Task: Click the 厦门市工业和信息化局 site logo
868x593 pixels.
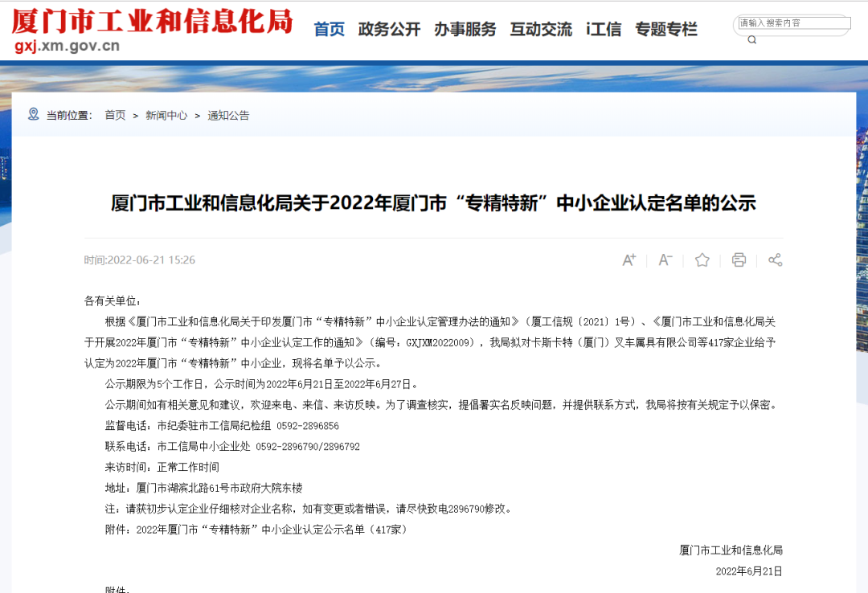Action: 152,21
